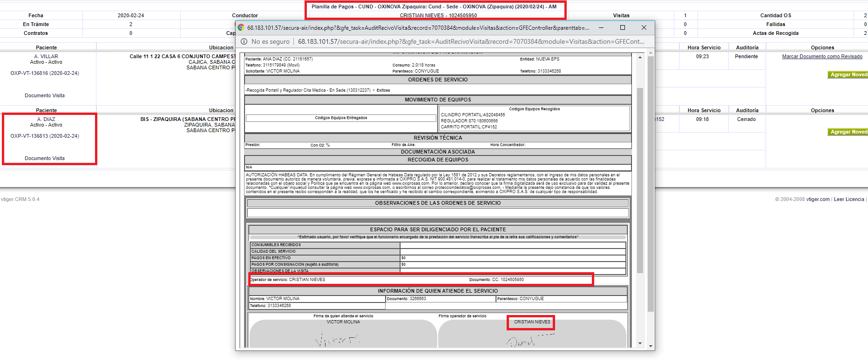The image size is (868, 362).
Task: Click CARRITO PORTATIL:CP4152 equipment code
Action: pyautogui.click(x=468, y=127)
